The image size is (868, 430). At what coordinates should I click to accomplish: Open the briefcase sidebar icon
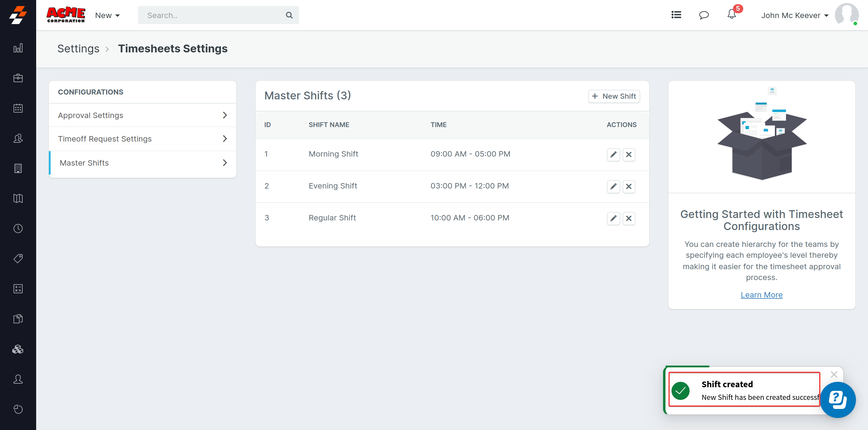coord(18,78)
